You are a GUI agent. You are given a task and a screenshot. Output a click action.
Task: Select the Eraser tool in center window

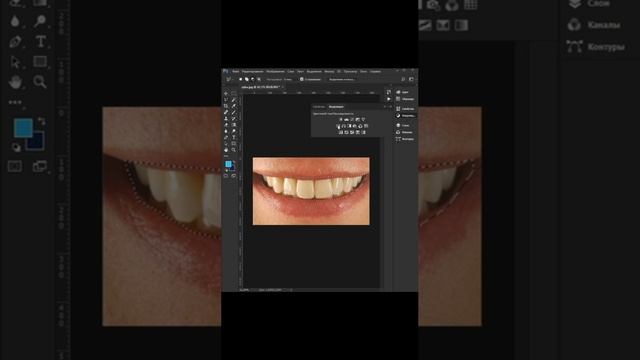pyautogui.click(x=226, y=125)
